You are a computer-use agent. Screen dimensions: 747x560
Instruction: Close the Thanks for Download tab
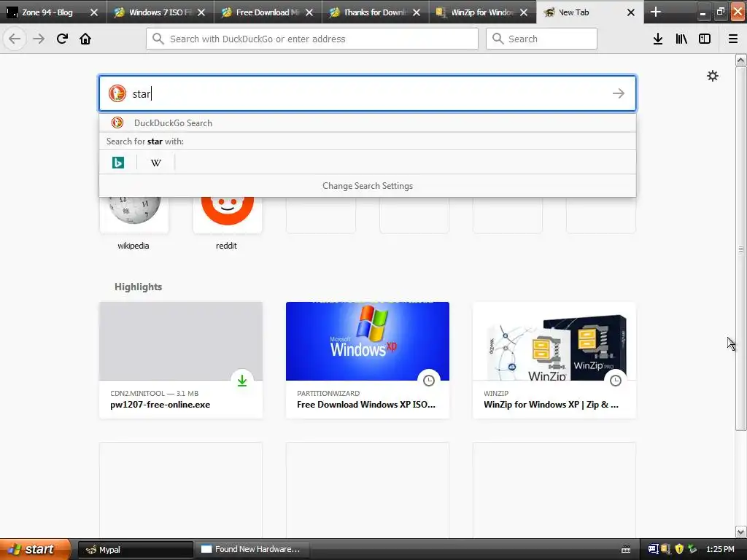click(x=417, y=12)
